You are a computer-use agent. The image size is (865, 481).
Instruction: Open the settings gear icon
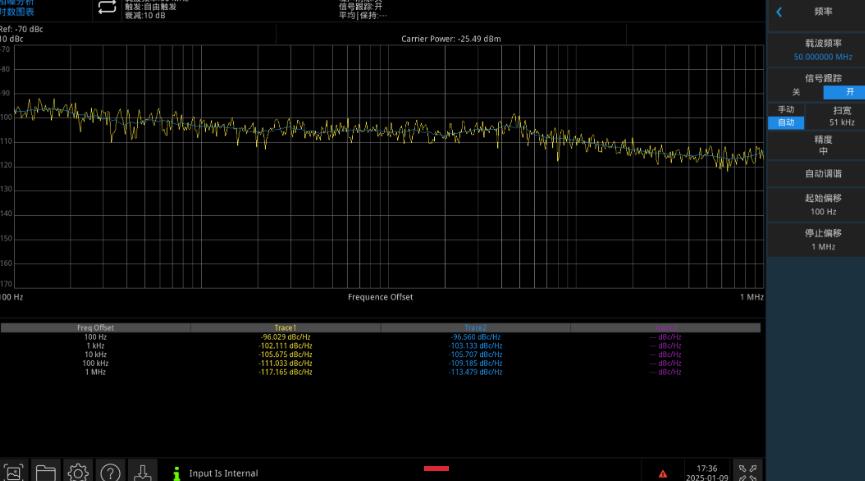[x=78, y=472]
